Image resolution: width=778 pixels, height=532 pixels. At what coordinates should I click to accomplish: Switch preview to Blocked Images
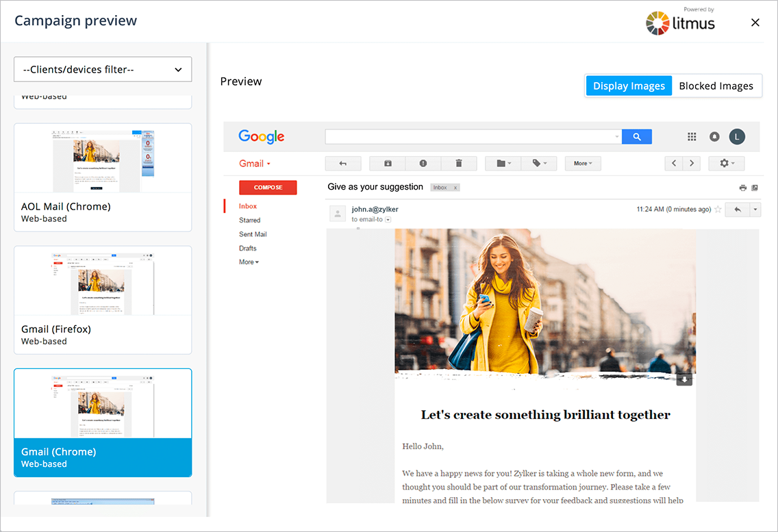point(716,86)
